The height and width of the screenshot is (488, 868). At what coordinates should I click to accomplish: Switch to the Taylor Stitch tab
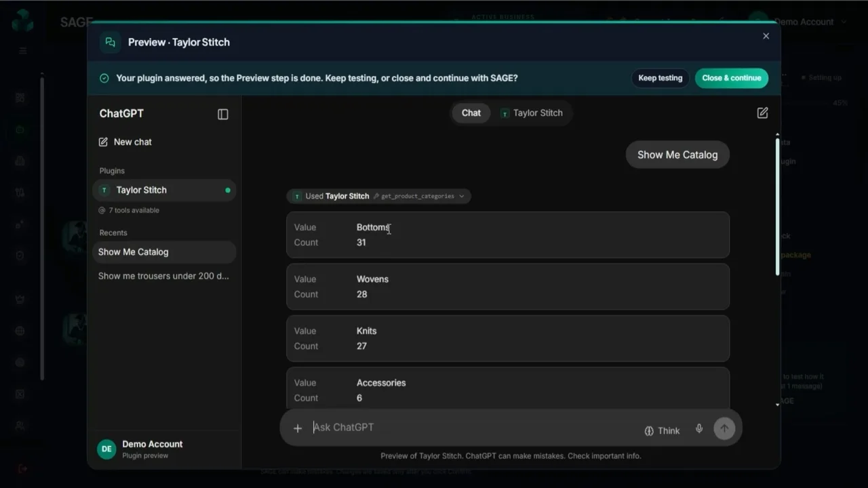(x=532, y=113)
